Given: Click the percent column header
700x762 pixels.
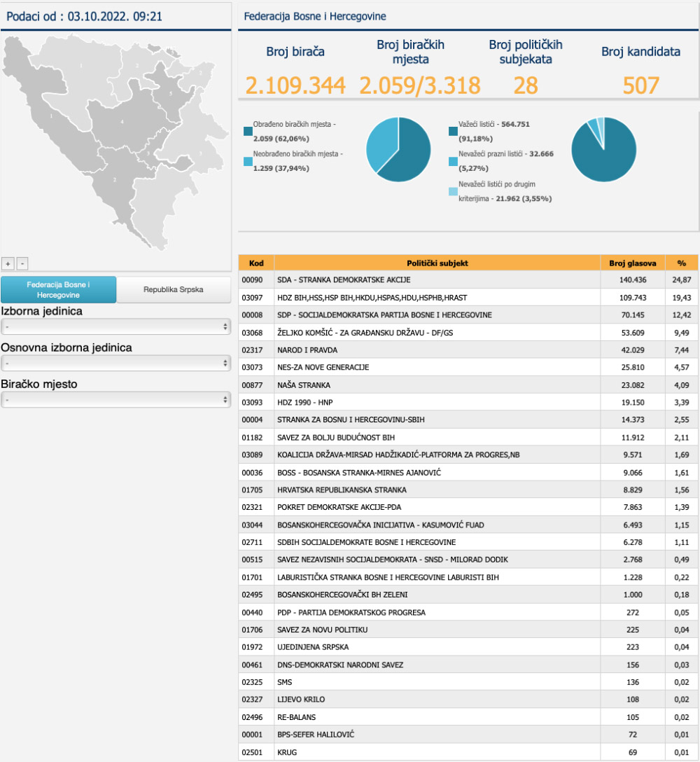Looking at the screenshot, I should pos(681,263).
